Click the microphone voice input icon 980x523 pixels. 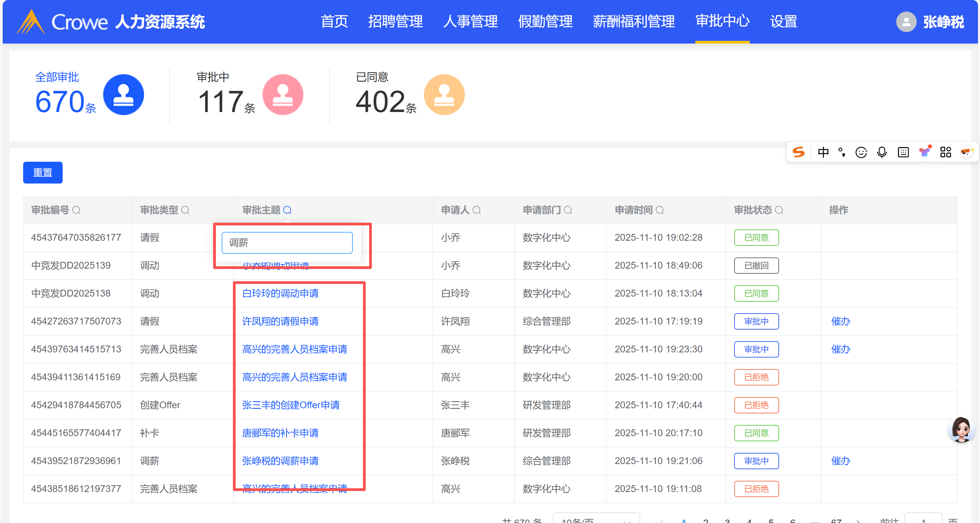click(882, 152)
